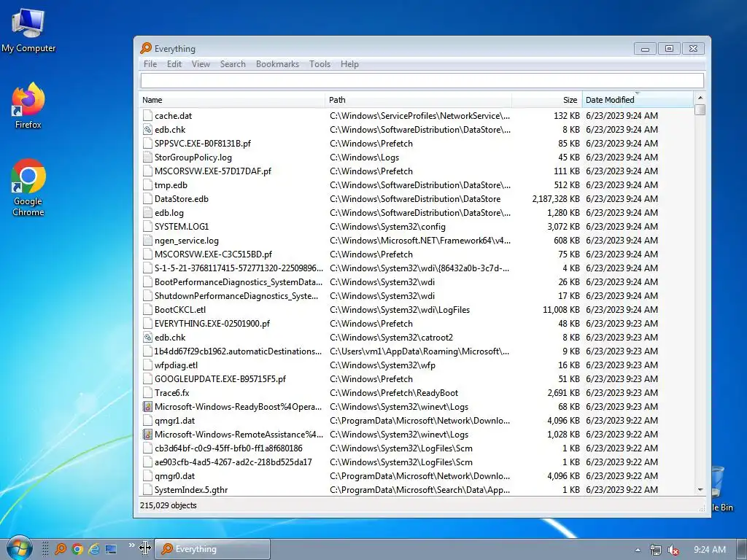
Task: Select the ShutdownPerformanceDiagnostics_Syste file
Action: pos(236,296)
